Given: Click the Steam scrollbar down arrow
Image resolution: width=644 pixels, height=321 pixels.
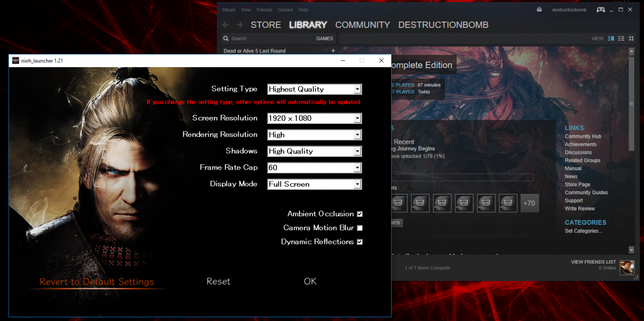Looking at the screenshot, I should (x=632, y=250).
